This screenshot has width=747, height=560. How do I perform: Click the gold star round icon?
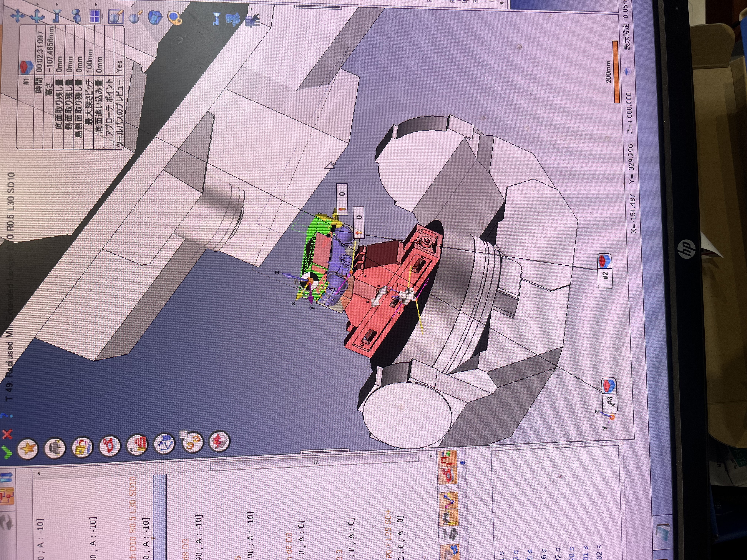pyautogui.click(x=28, y=449)
